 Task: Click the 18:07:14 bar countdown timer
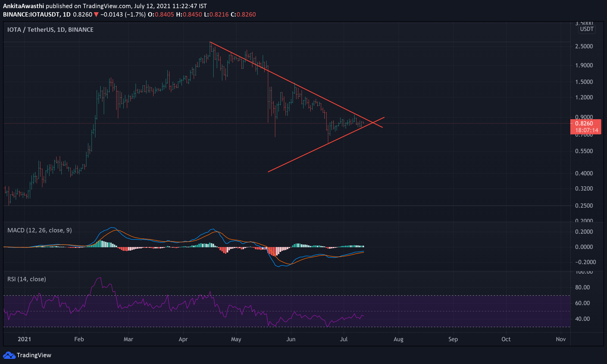586,130
